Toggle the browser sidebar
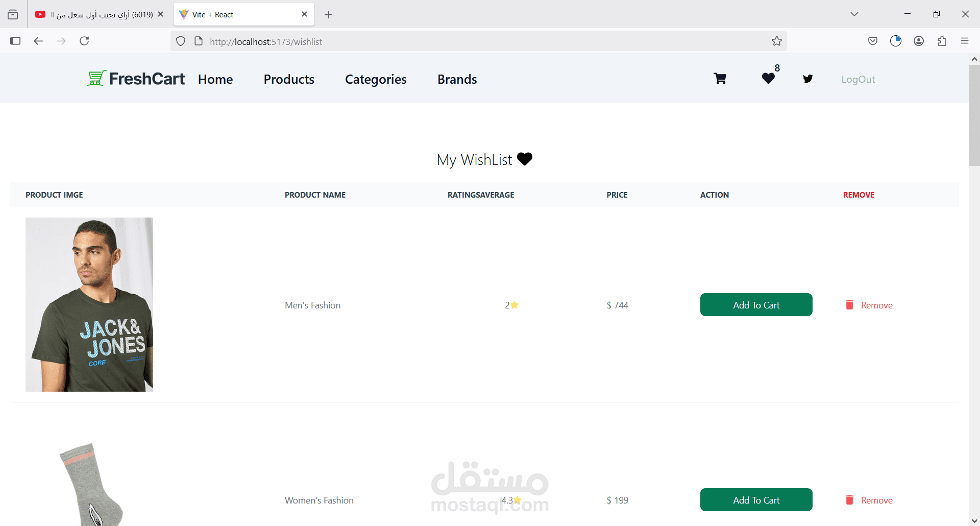 [x=15, y=41]
